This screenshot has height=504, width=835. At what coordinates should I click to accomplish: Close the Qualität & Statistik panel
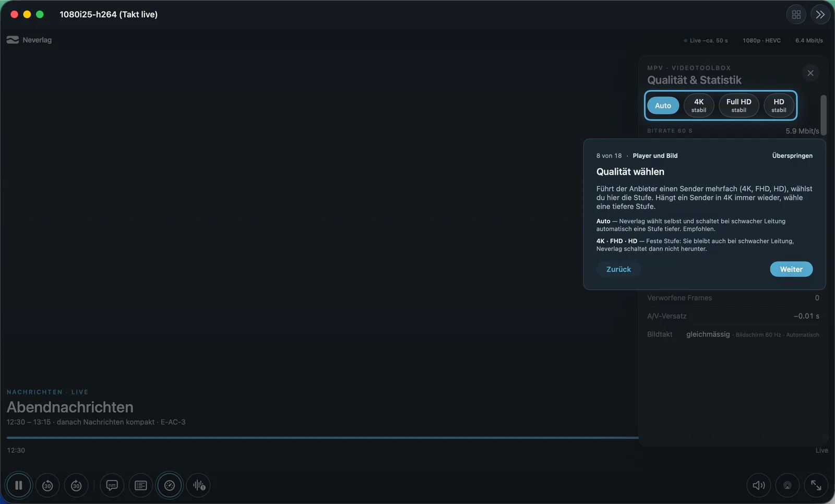[810, 73]
